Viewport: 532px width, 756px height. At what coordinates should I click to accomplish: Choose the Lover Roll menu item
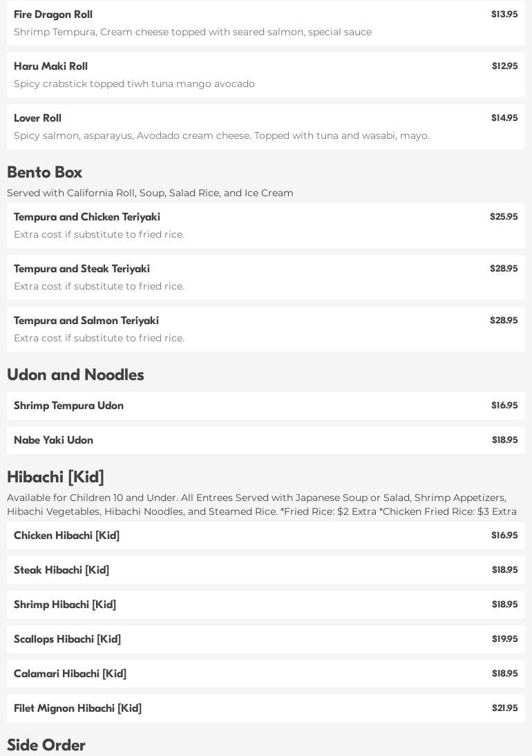coord(265,126)
